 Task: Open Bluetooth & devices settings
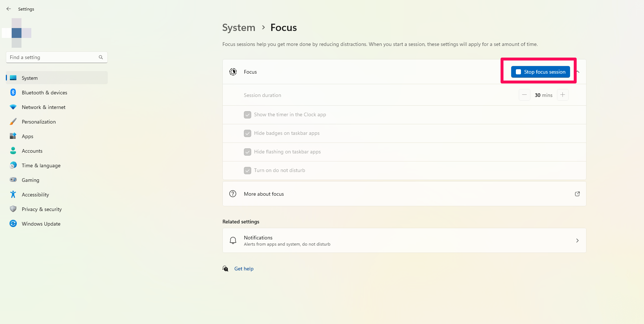(44, 93)
